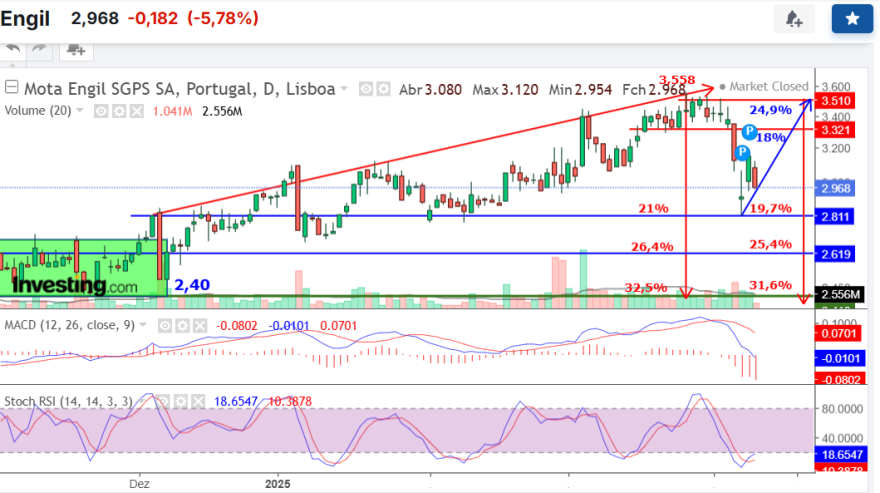Click the 2025 label on time axis

[277, 483]
